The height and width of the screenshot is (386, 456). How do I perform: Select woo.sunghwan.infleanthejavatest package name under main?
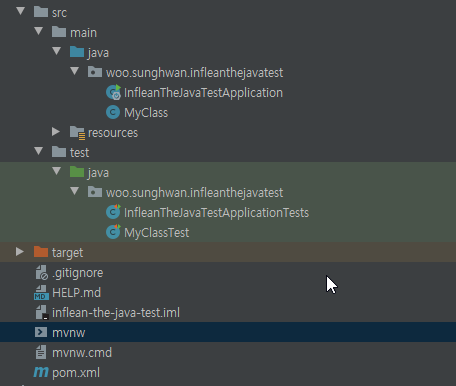pyautogui.click(x=194, y=73)
